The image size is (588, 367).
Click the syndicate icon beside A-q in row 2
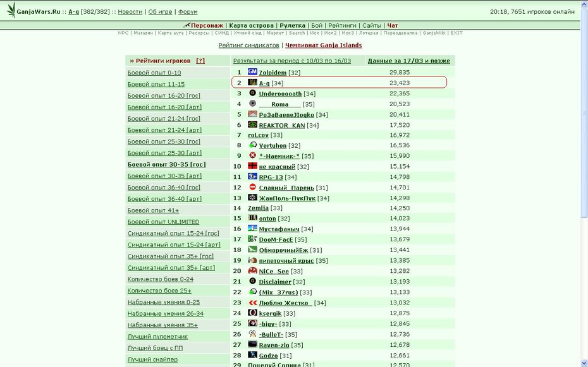coord(252,82)
